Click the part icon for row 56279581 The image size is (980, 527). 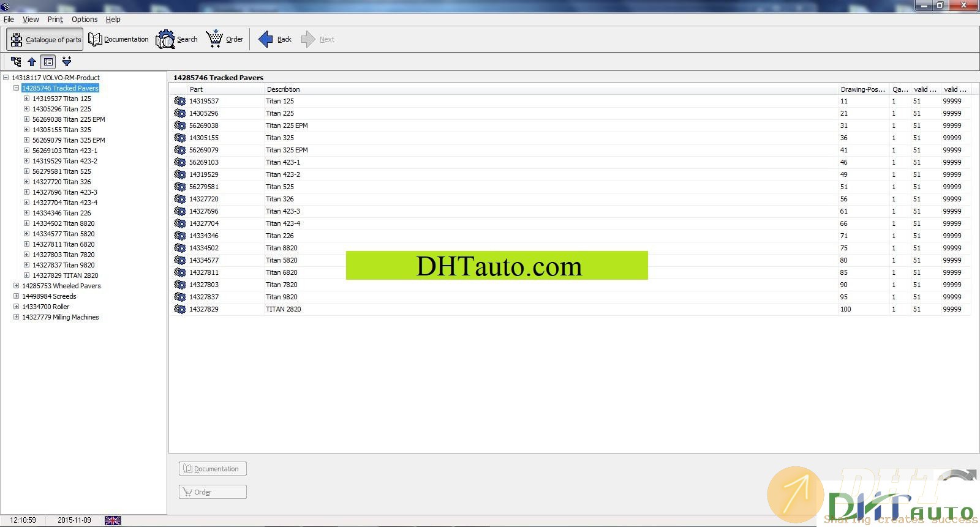pyautogui.click(x=180, y=187)
